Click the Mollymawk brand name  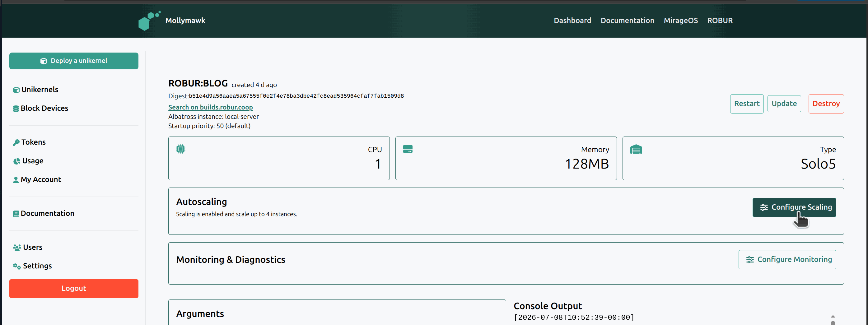click(185, 21)
